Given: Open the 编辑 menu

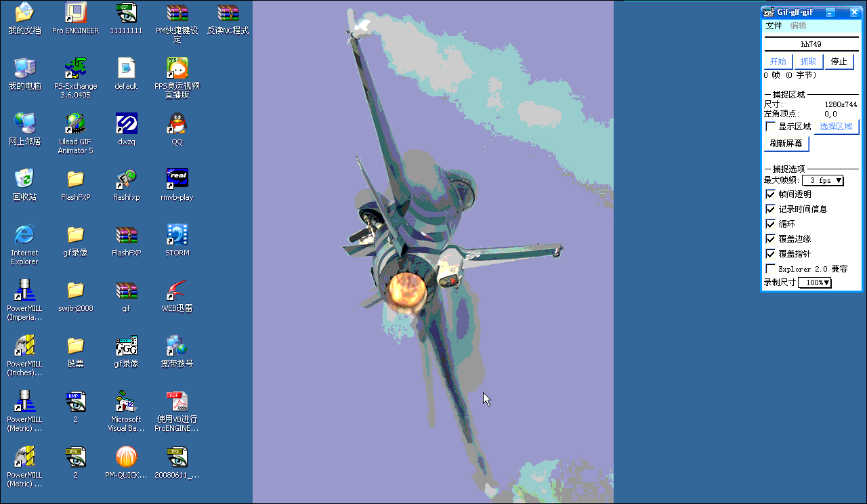Looking at the screenshot, I should (798, 26).
